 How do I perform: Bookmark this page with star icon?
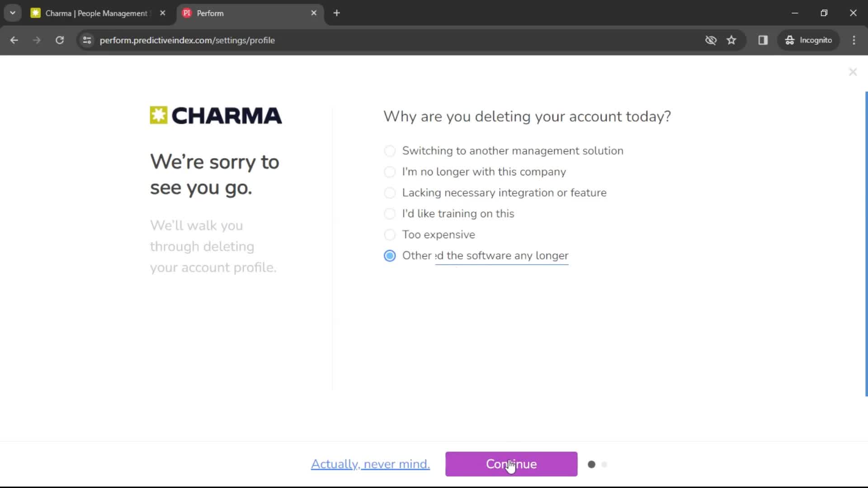coord(731,40)
